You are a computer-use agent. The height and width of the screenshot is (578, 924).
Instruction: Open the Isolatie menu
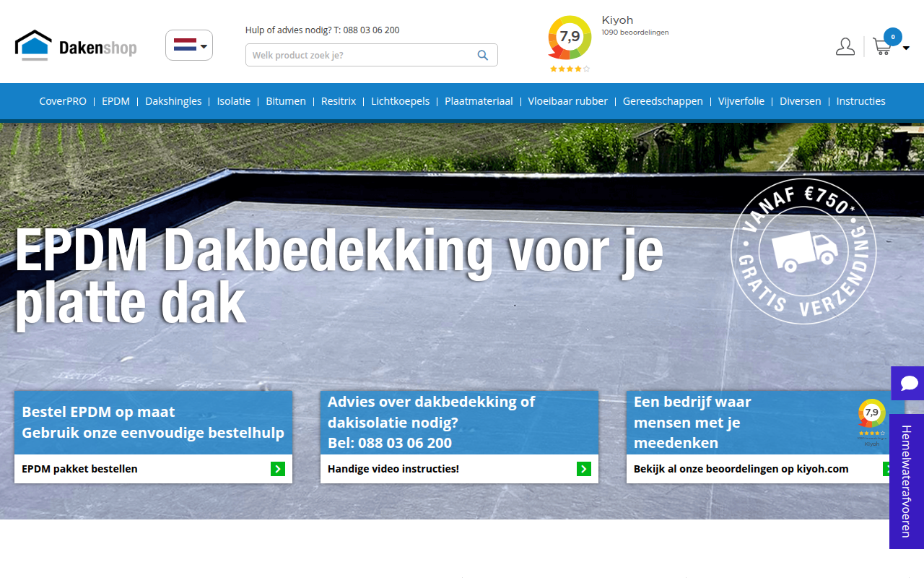click(234, 101)
